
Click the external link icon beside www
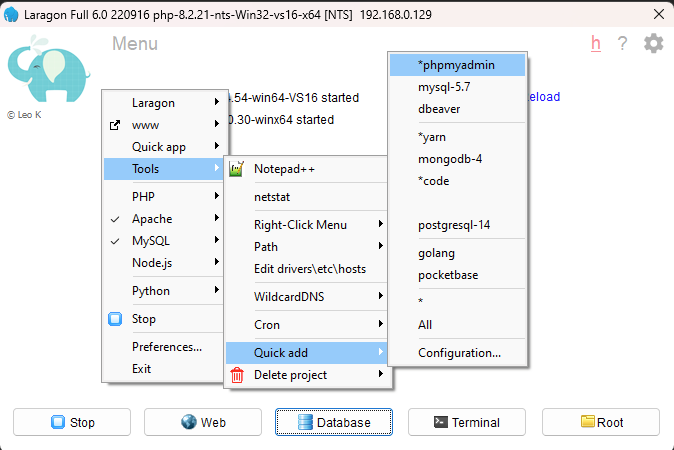[x=115, y=125]
